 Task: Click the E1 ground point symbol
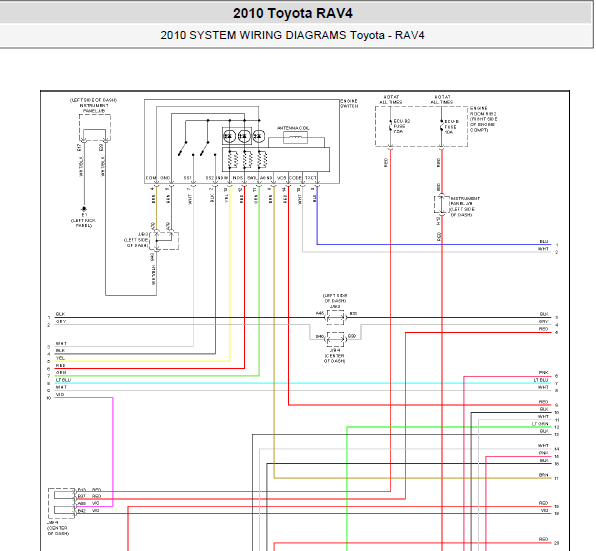[84, 209]
